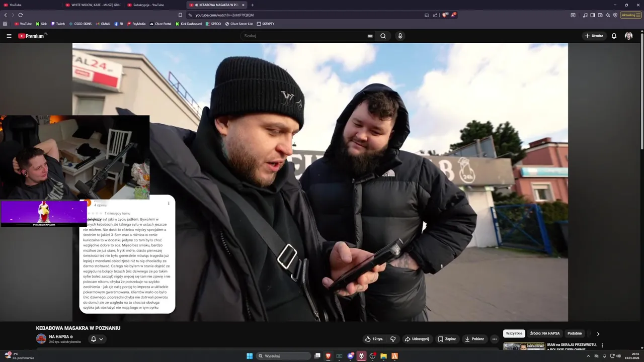Open the Kick Dashboard bookmark
The image size is (644, 362).
click(x=189, y=24)
